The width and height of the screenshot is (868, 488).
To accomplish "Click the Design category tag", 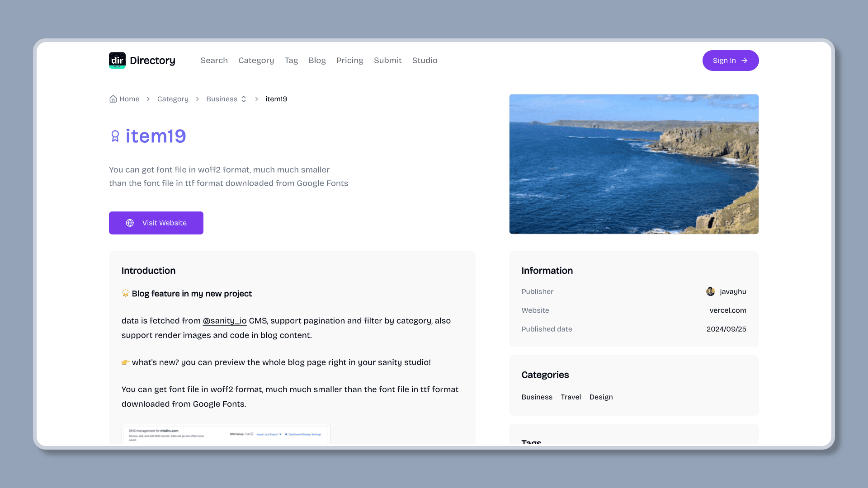I will pyautogui.click(x=601, y=397).
